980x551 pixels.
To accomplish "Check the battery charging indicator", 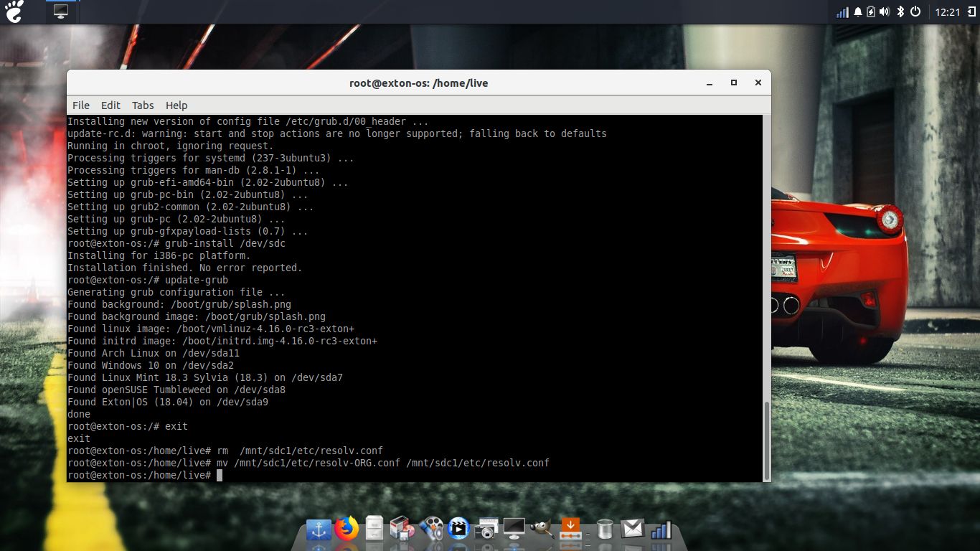I will click(871, 12).
